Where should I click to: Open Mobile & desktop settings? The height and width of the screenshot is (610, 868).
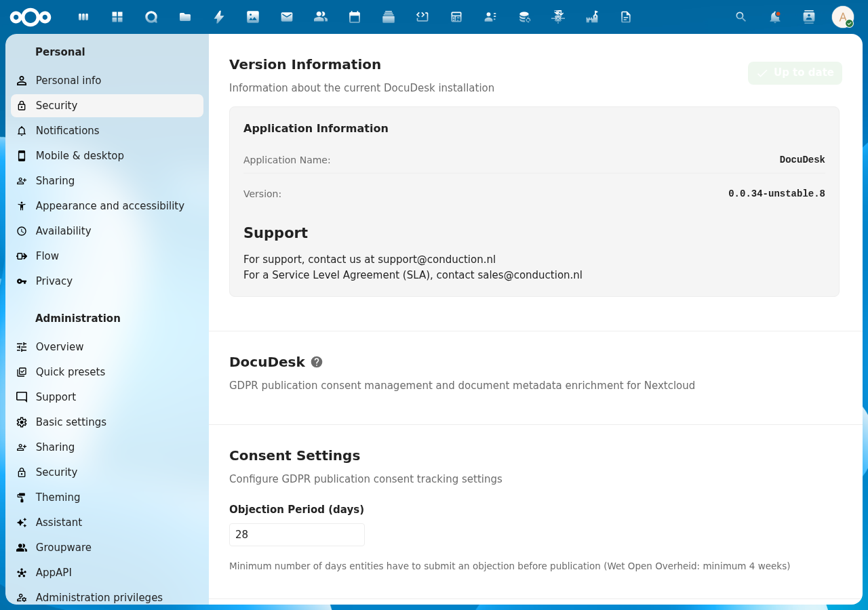point(107,156)
